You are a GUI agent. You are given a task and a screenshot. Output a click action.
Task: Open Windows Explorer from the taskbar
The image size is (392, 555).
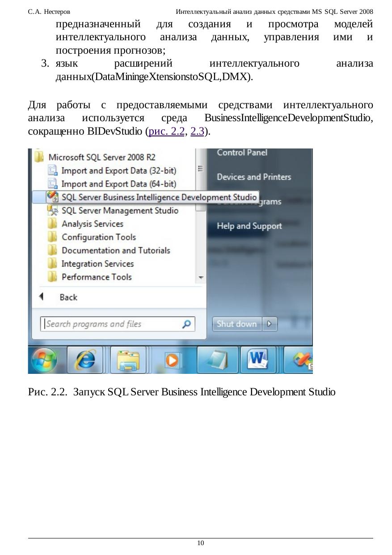[128, 360]
